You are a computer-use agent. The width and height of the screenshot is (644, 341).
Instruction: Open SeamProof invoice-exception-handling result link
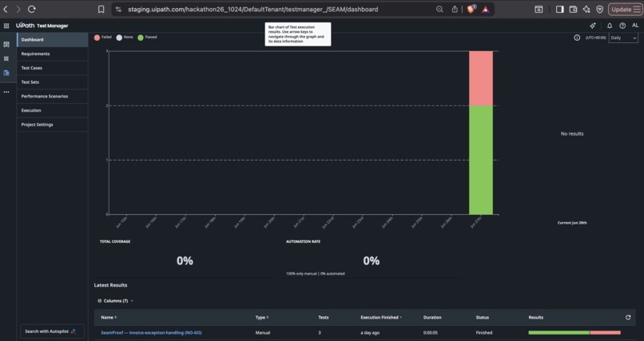coord(151,333)
